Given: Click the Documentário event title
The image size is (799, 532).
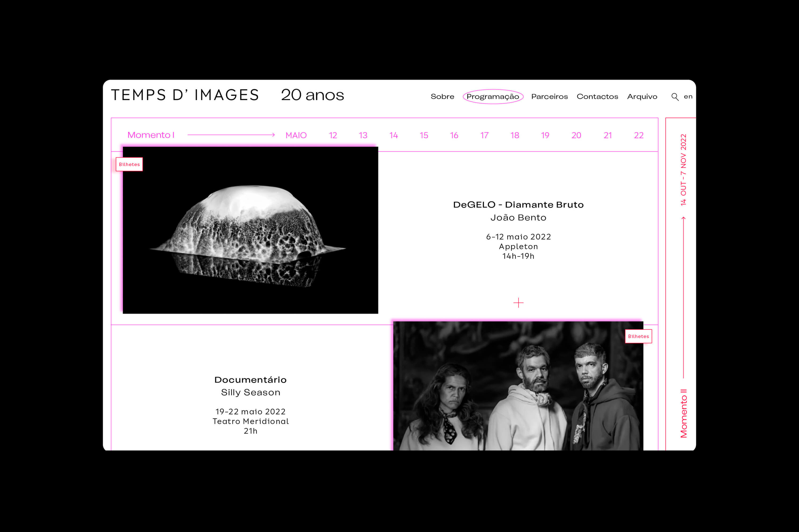Looking at the screenshot, I should [250, 380].
